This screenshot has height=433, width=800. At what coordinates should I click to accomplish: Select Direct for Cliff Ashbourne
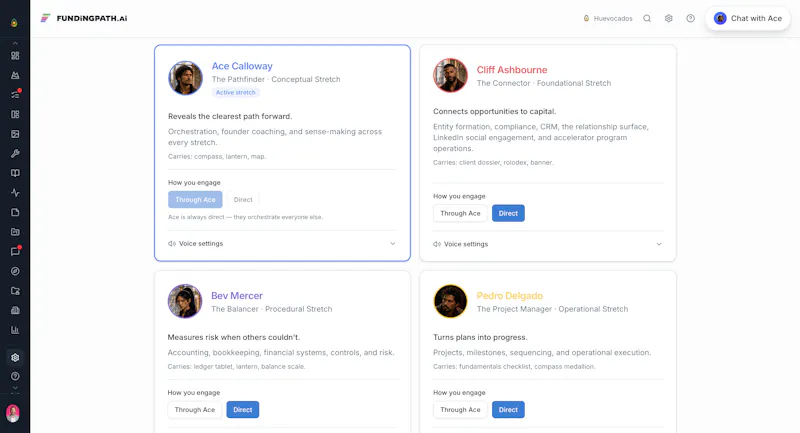[x=508, y=213]
